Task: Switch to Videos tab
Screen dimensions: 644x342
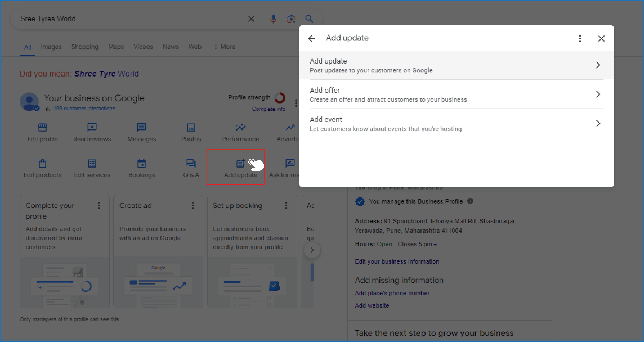Action: (x=143, y=47)
